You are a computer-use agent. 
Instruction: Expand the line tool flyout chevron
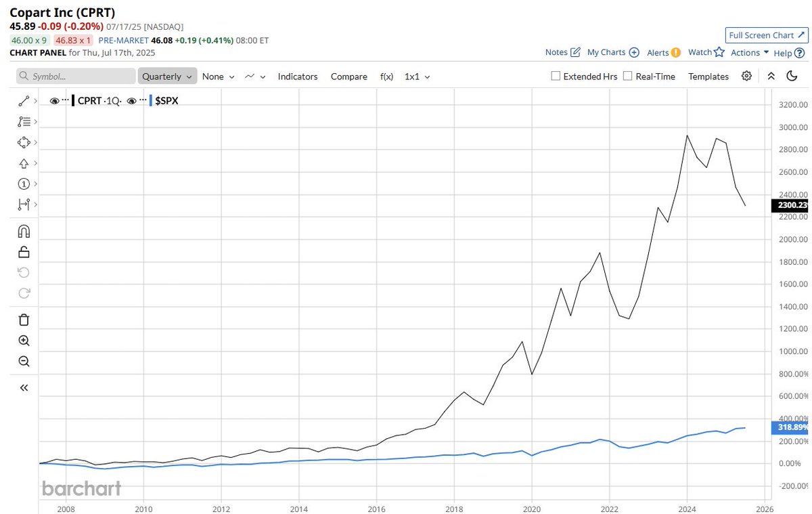[35, 101]
